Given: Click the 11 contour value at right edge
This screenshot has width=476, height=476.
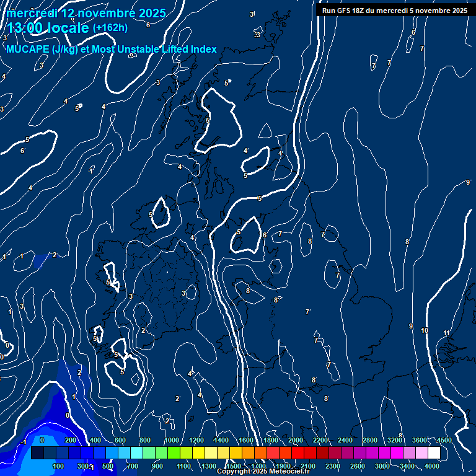Looking at the screenshot, I should 446,333.
